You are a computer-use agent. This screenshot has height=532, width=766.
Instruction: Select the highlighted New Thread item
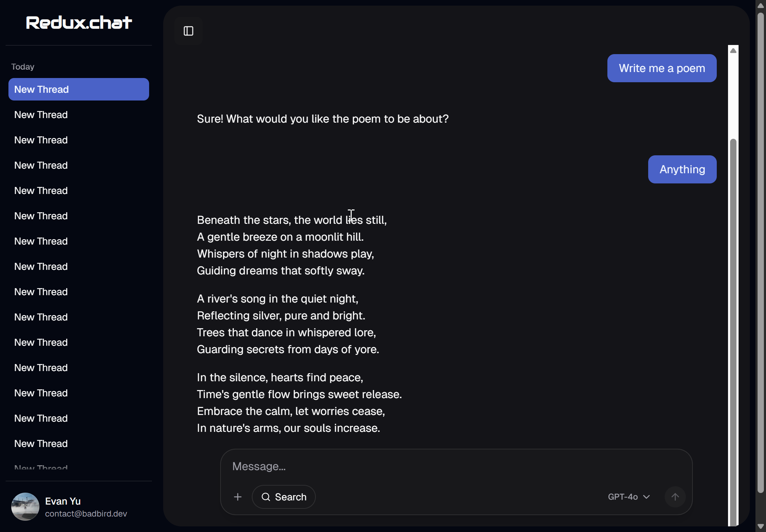(79, 89)
